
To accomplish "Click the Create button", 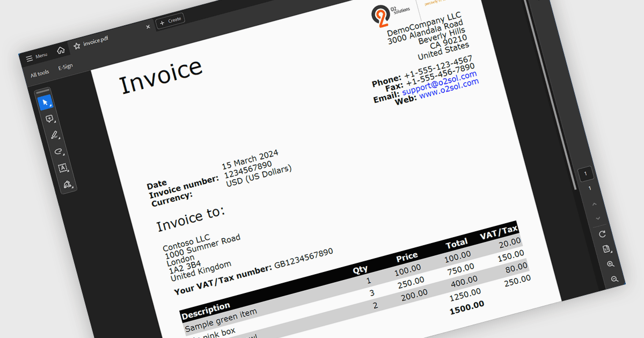I will click(x=170, y=21).
